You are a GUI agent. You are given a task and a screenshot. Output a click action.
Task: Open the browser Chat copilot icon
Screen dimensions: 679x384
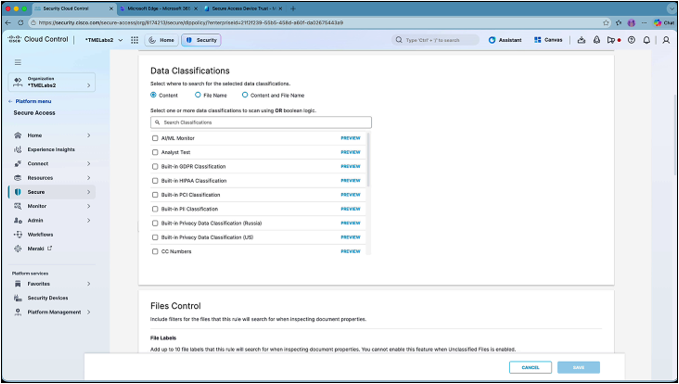(664, 23)
